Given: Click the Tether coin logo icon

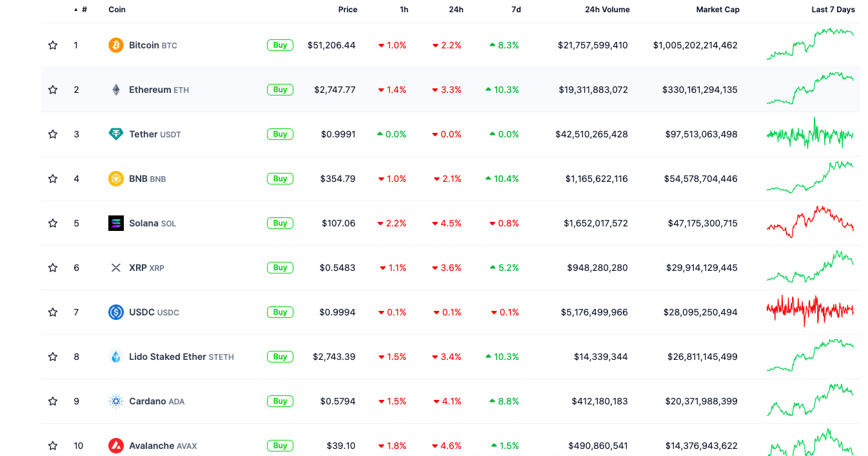Looking at the screenshot, I should (x=116, y=134).
